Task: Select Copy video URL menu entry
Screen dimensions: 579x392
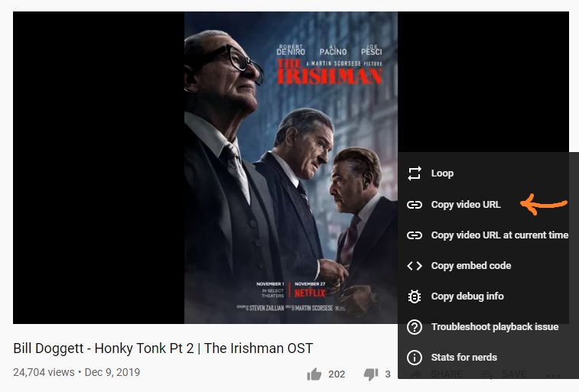Action: [x=489, y=205]
